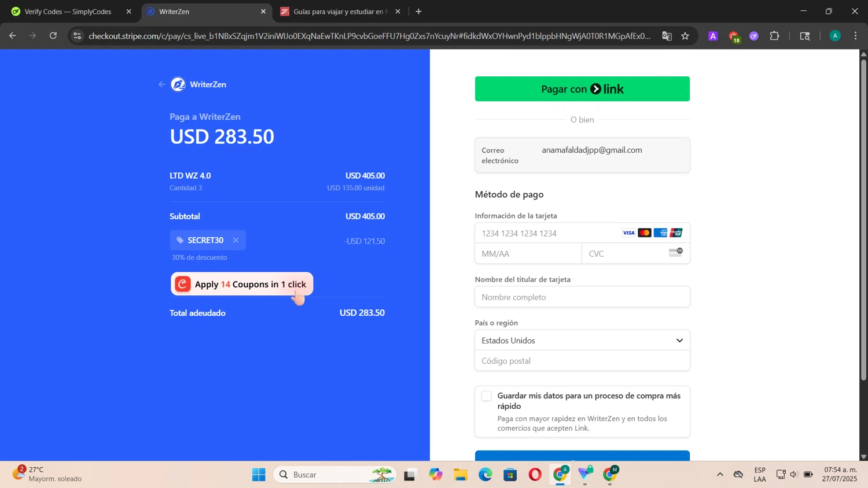
Task: Open the Extensions puzzle menu
Action: pyautogui.click(x=774, y=36)
